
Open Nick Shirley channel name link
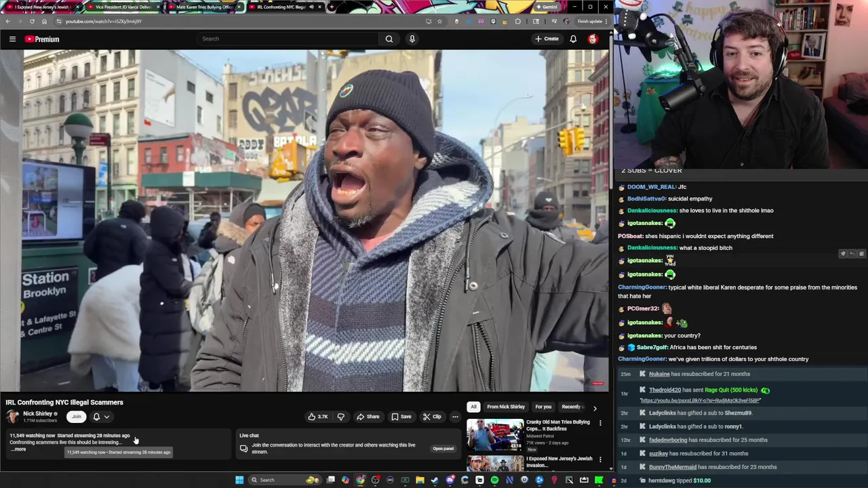pos(37,413)
